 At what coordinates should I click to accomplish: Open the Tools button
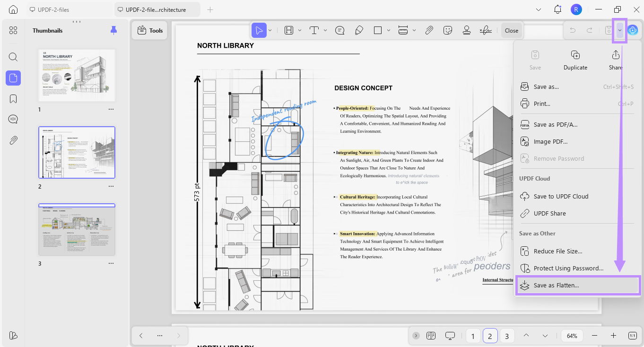[x=150, y=30]
